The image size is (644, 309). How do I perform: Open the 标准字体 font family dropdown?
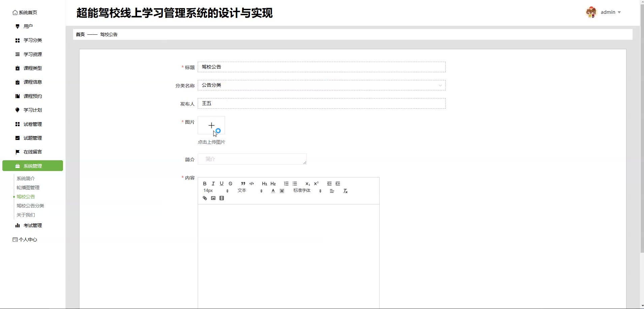[307, 191]
